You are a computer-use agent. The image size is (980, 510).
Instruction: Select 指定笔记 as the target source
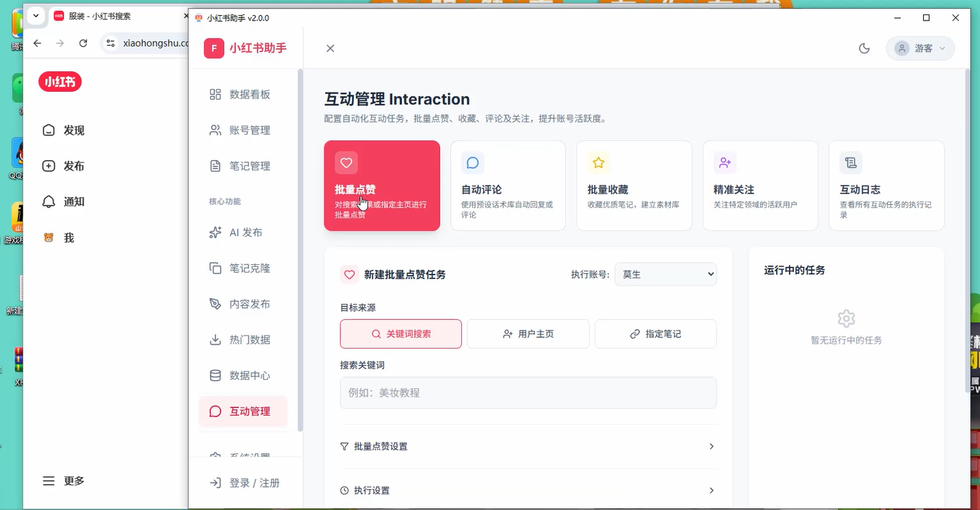655,333
